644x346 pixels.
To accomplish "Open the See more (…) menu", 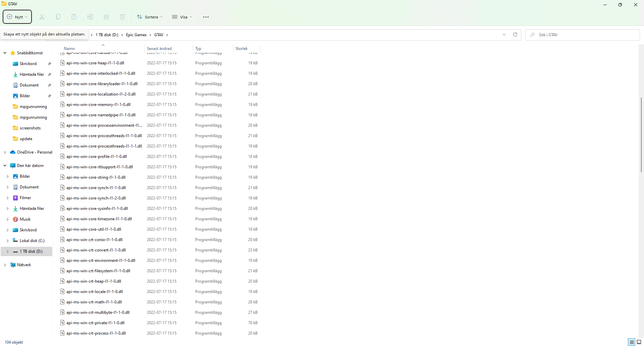I will (206, 17).
